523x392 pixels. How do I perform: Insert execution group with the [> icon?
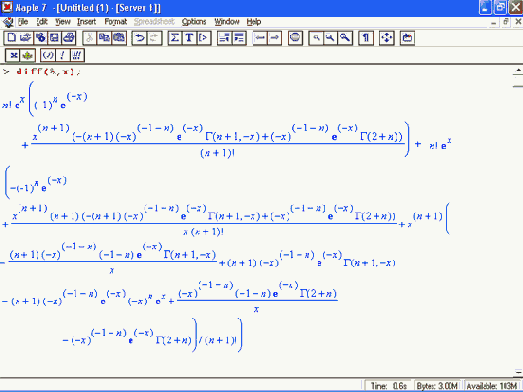(x=204, y=38)
